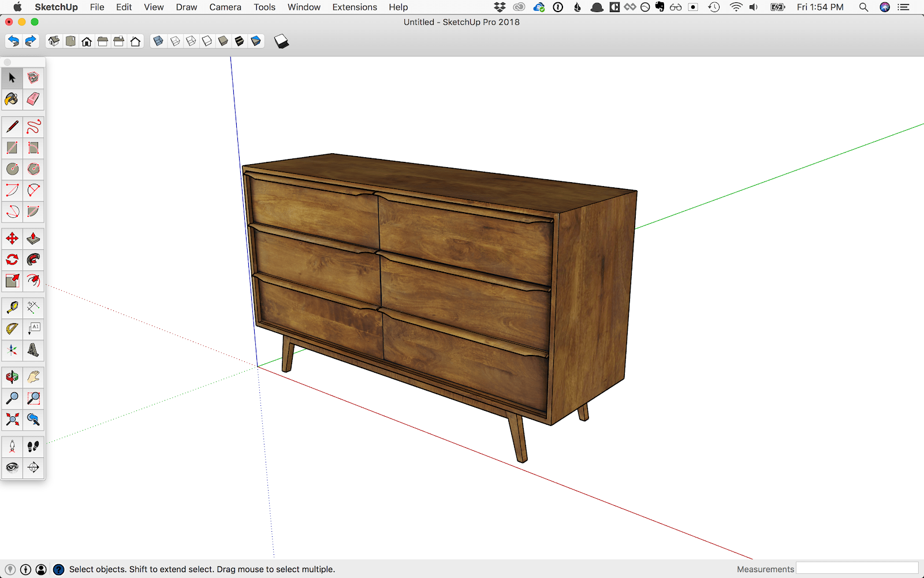
Task: Choose the Freehand squiggle tool
Action: [x=33, y=127]
